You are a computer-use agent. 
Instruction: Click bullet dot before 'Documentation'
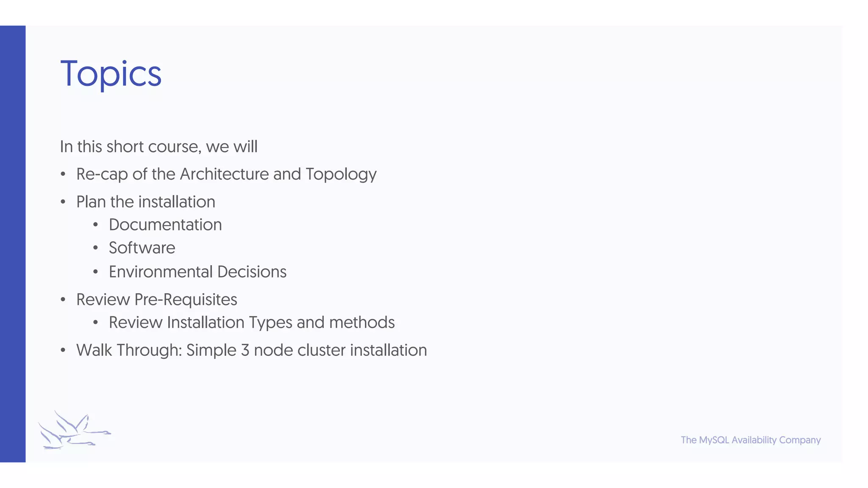[96, 225]
